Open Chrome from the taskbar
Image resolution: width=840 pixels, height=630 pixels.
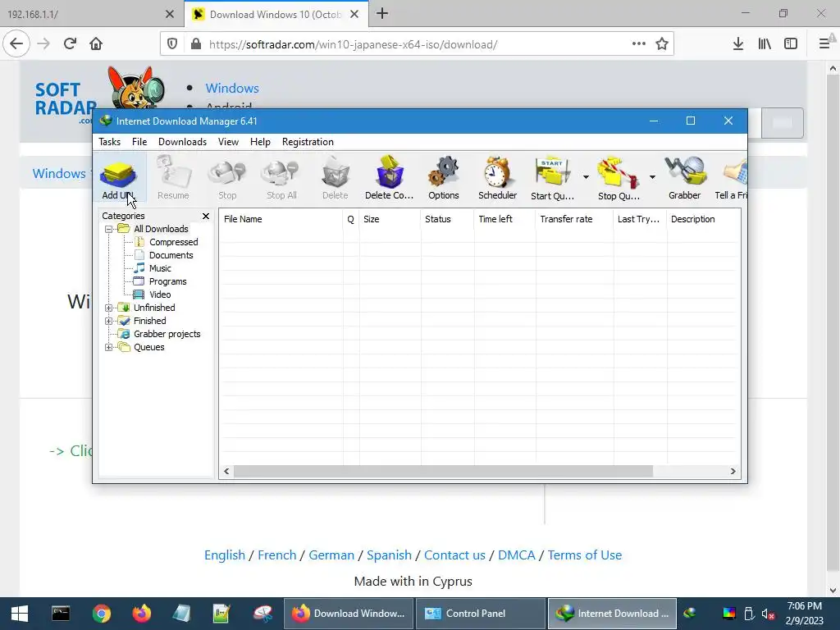pyautogui.click(x=101, y=614)
